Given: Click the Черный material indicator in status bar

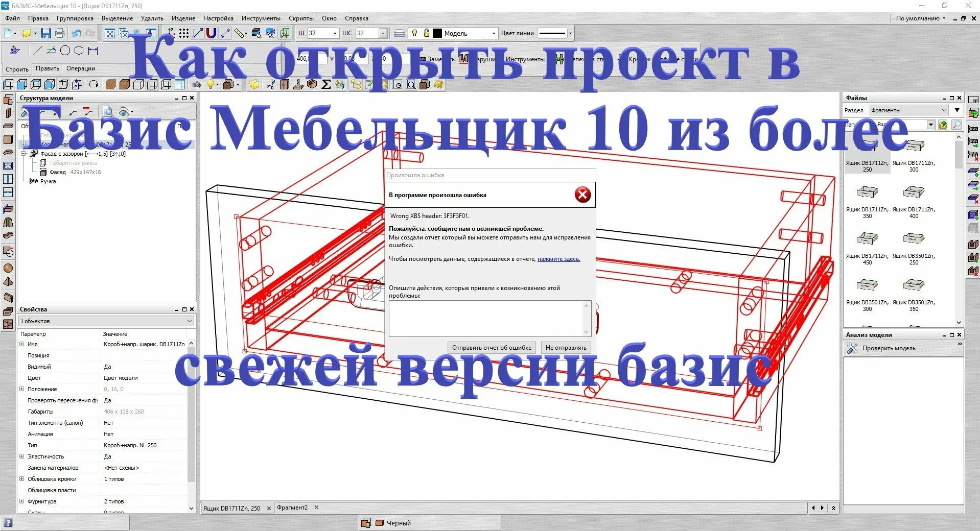Looking at the screenshot, I should (x=393, y=523).
